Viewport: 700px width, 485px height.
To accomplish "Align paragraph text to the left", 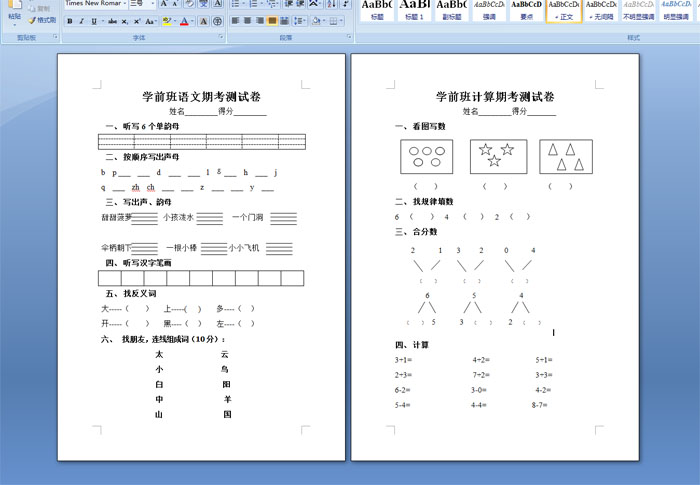I will [x=235, y=21].
